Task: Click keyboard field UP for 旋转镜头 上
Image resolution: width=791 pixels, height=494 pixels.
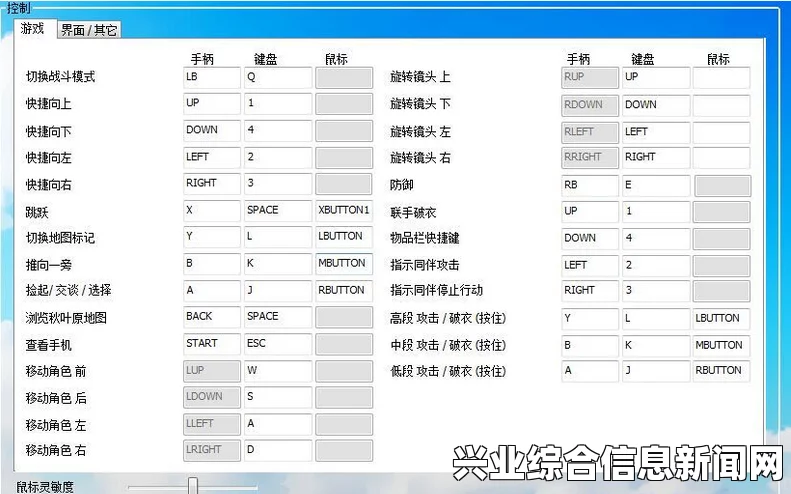Action: [656, 78]
